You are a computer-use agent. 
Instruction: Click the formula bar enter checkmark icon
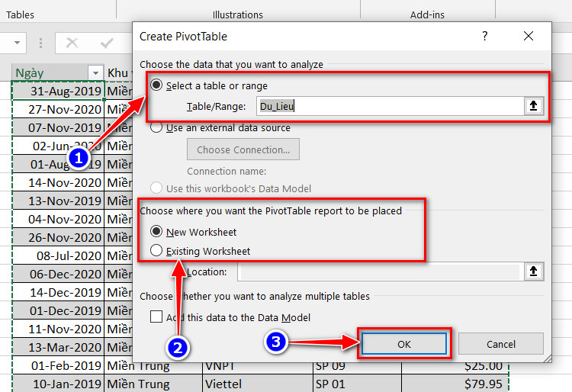[x=107, y=43]
